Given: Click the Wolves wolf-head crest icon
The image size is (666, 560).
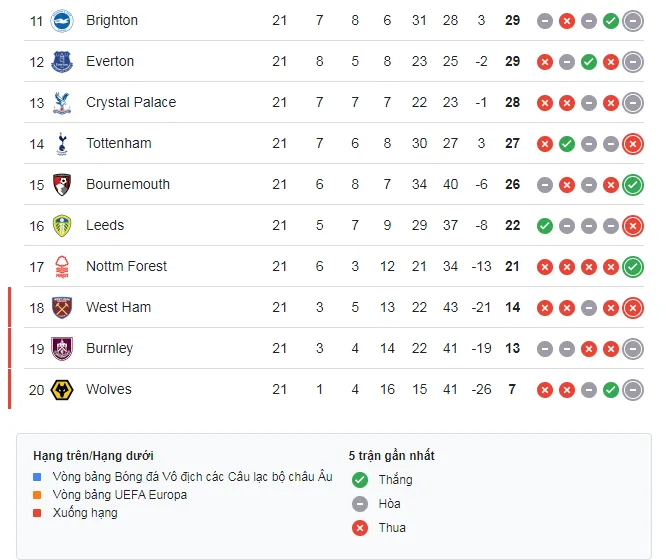Looking at the screenshot, I should click(x=62, y=389).
